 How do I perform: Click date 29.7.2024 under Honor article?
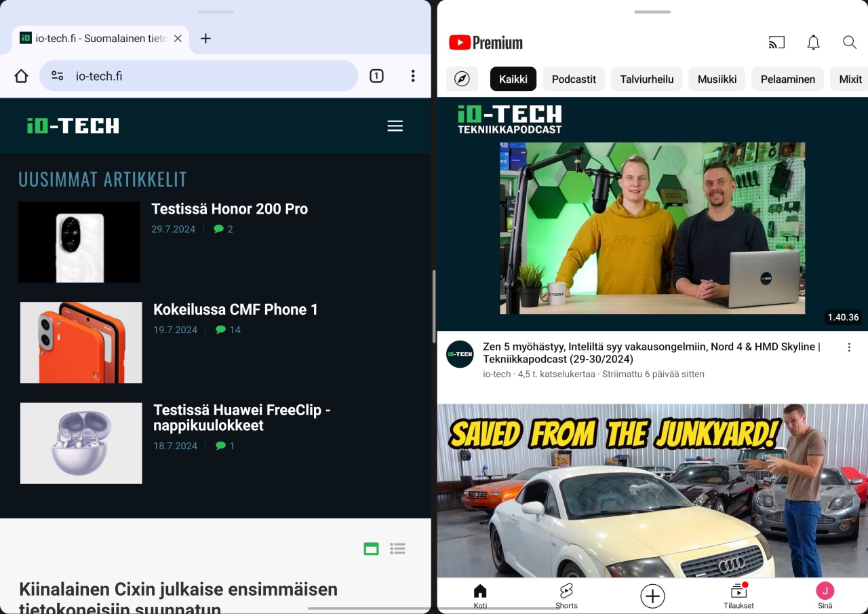173,229
